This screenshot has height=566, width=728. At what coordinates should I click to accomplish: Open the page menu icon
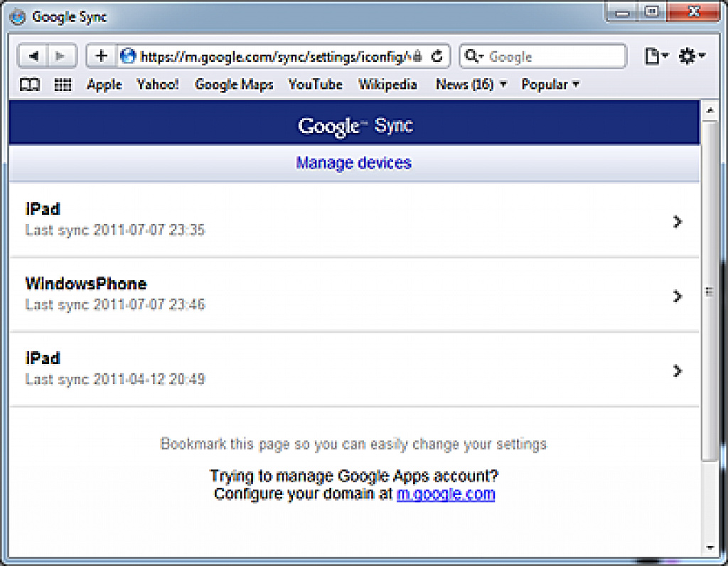(656, 56)
